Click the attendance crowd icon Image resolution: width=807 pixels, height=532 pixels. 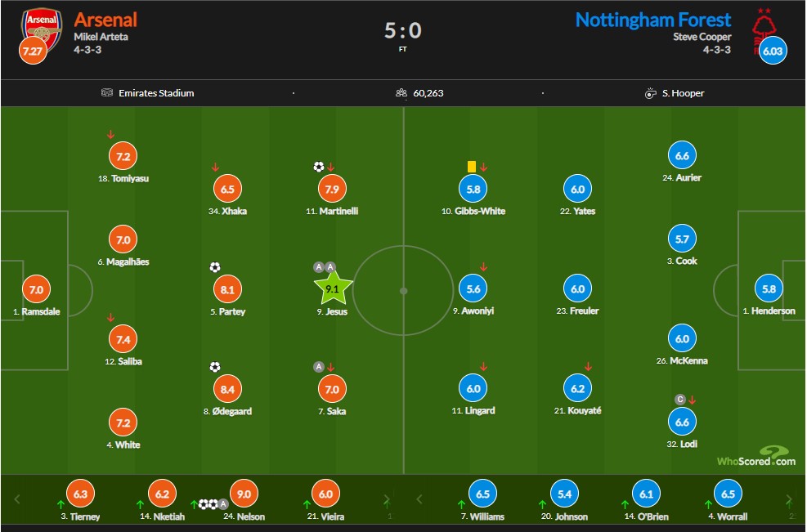click(401, 93)
